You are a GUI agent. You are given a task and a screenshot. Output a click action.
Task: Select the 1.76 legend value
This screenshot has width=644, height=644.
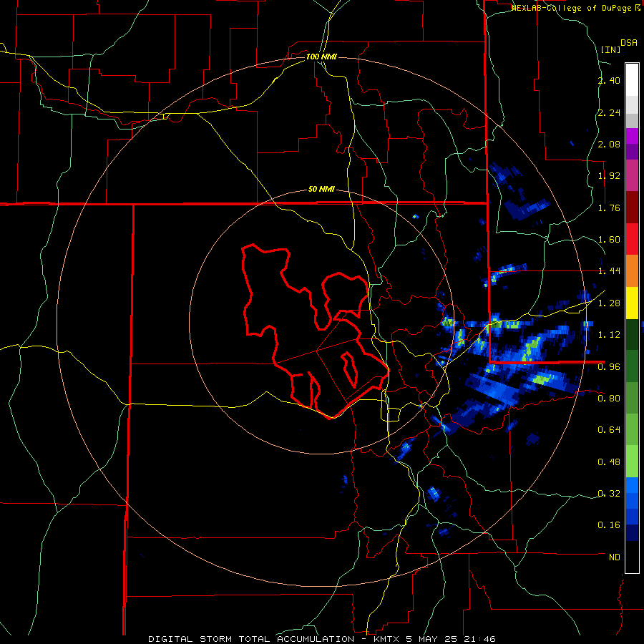tap(609, 208)
